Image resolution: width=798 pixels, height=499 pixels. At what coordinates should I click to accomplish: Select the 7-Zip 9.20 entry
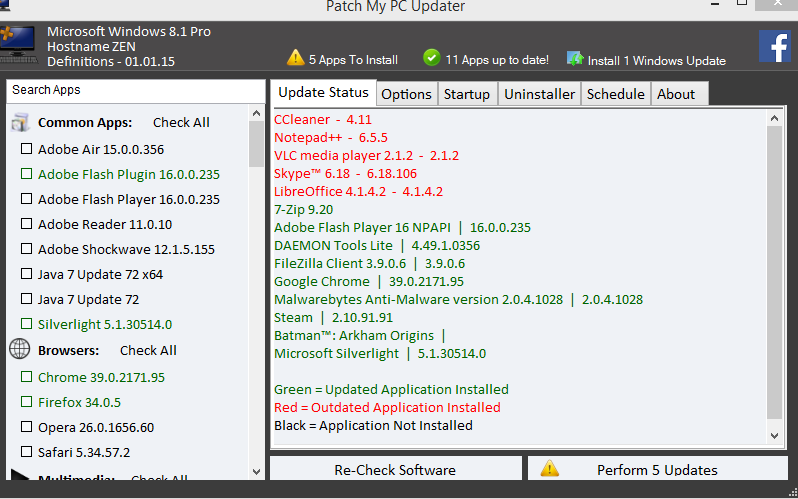[303, 210]
